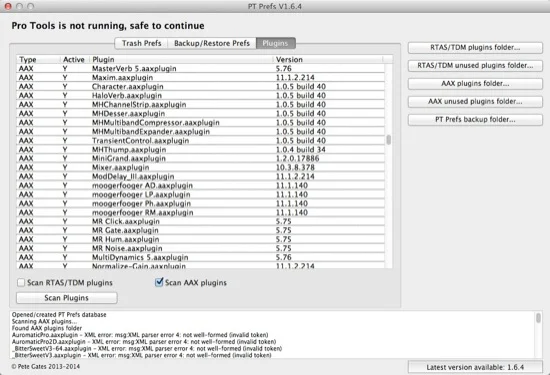
Task: Select MHThump.aaxplugin row
Action: [201, 149]
